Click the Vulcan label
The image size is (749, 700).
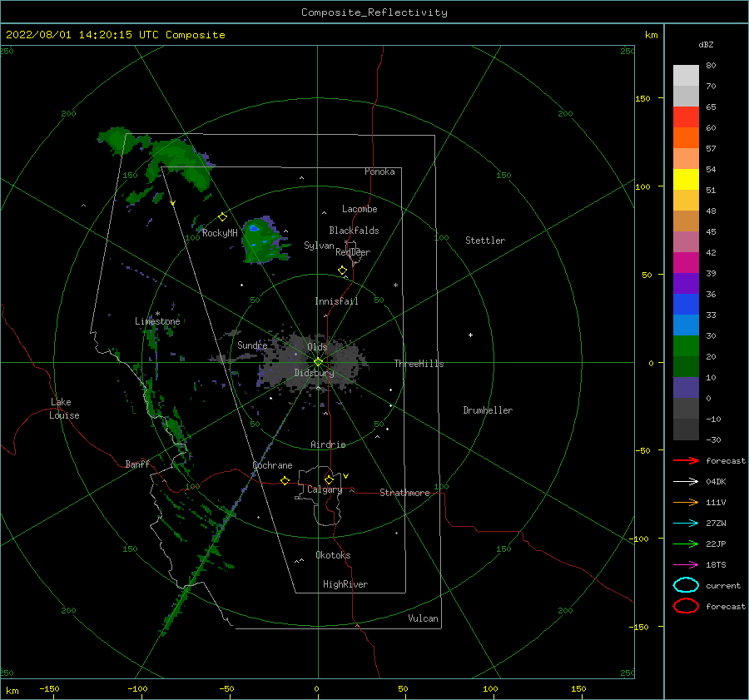point(423,618)
